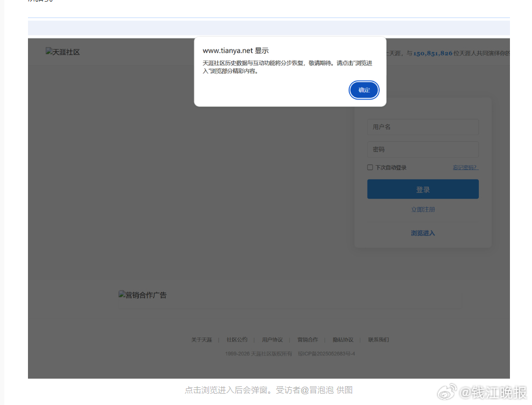Open the 隐私协议 footer link

pyautogui.click(x=343, y=339)
